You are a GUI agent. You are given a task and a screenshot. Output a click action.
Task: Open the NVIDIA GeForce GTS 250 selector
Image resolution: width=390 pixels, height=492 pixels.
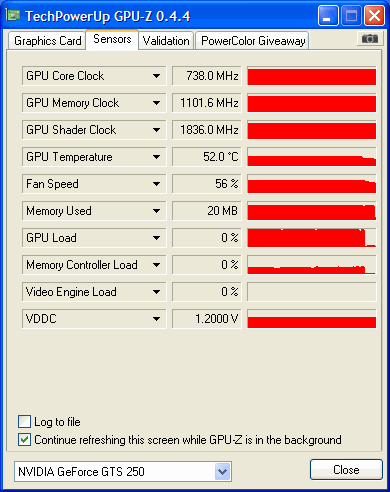[x=123, y=471]
